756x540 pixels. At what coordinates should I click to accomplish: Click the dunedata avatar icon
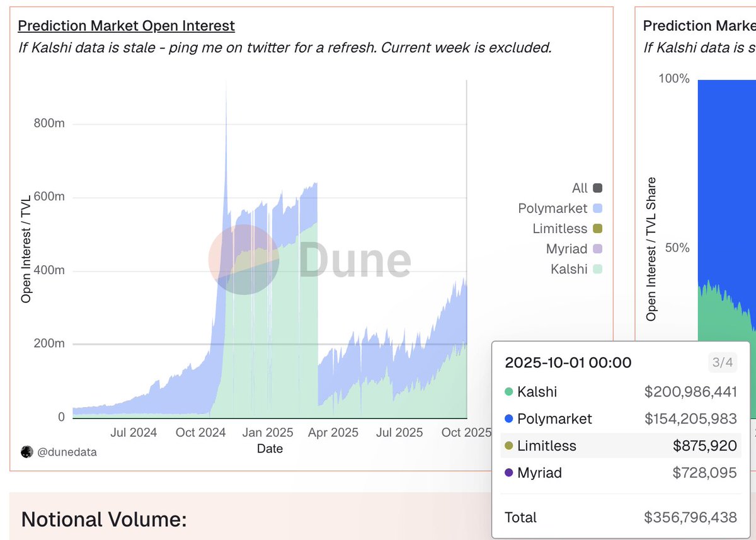(26, 451)
